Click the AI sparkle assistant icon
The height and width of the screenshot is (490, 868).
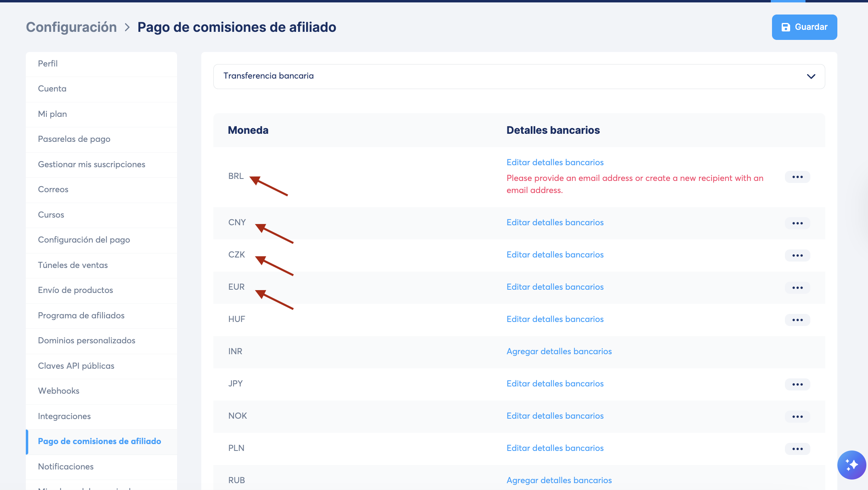point(851,465)
